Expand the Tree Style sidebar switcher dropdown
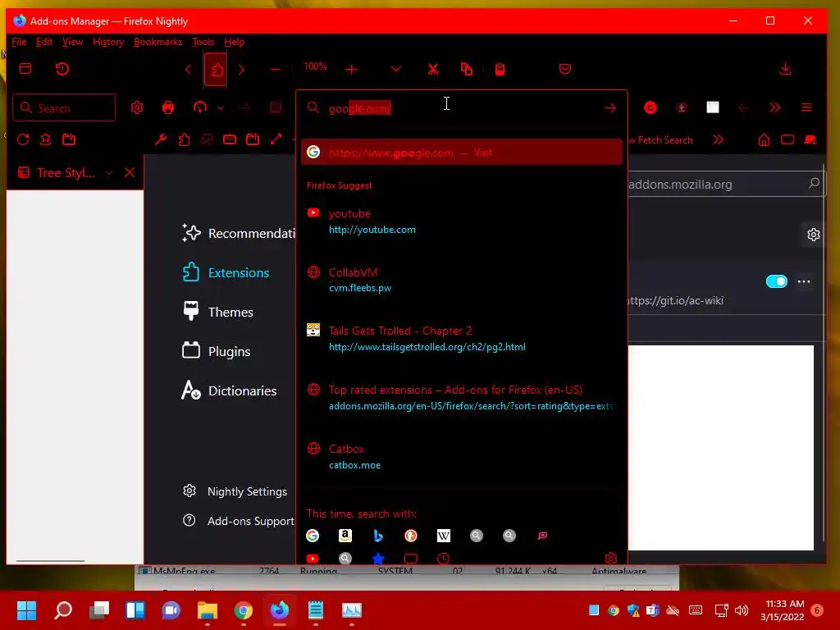 pos(109,172)
